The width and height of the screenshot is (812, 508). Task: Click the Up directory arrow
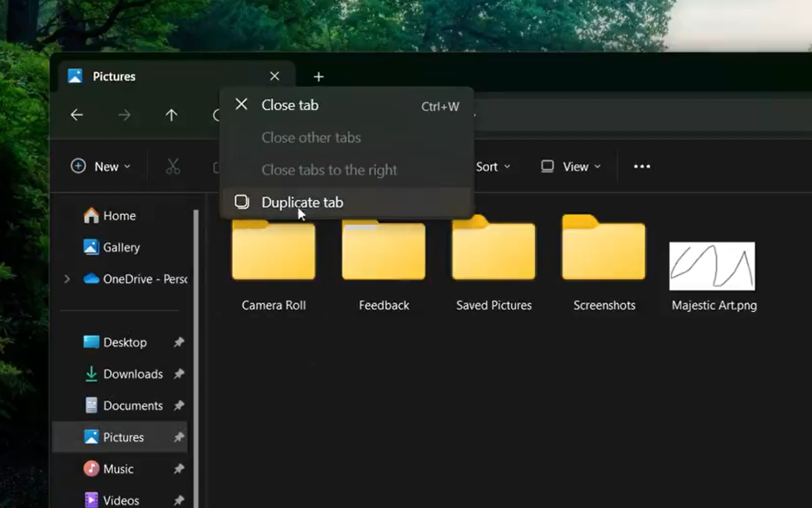pyautogui.click(x=172, y=115)
